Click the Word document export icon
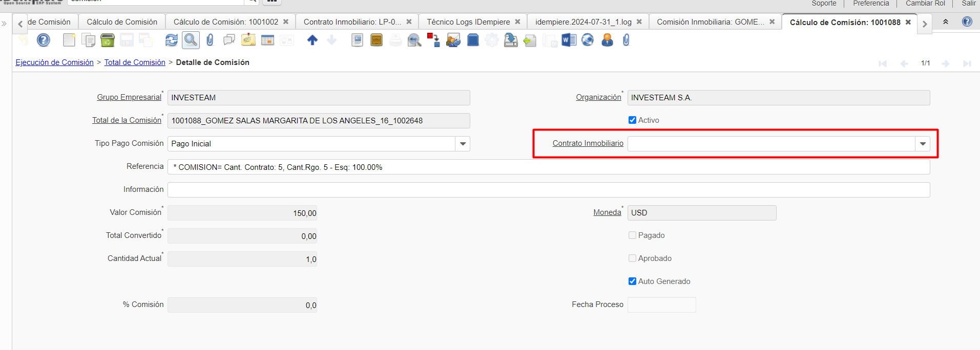The width and height of the screenshot is (980, 350). coord(569,40)
